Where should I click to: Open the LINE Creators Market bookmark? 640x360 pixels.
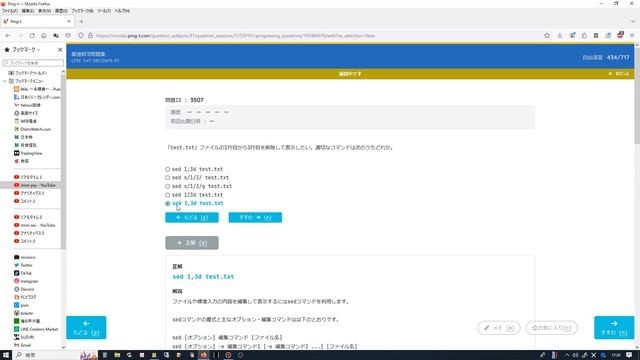pos(36,329)
